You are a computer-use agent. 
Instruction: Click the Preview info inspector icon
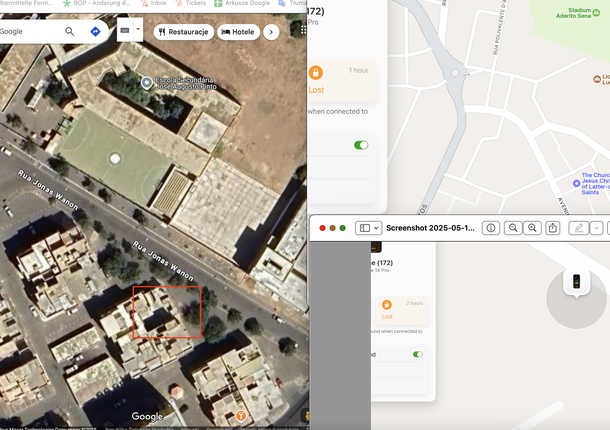(491, 228)
